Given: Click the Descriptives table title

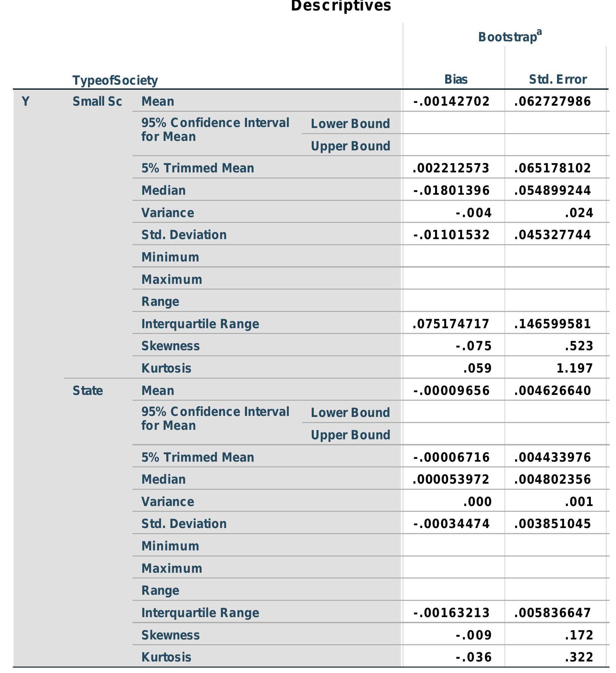Looking at the screenshot, I should click(x=341, y=6).
